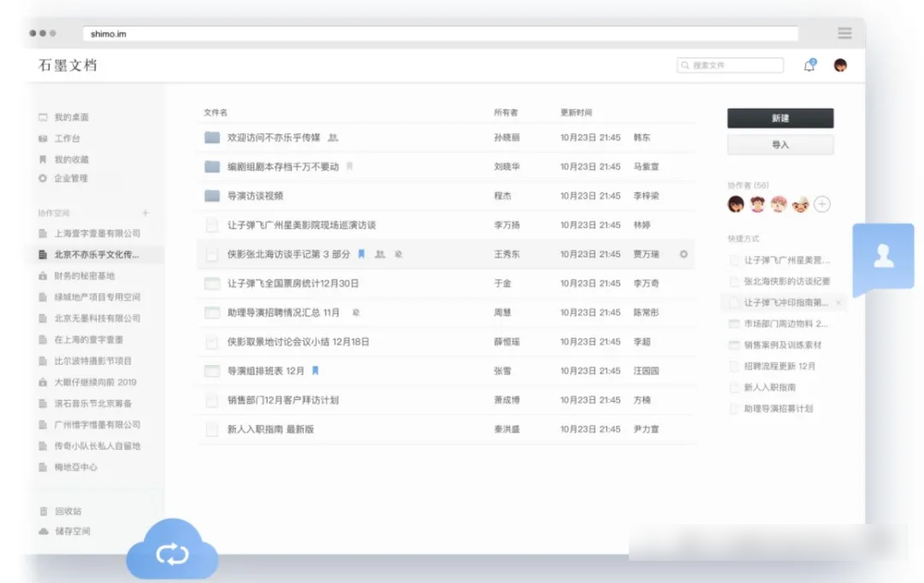Open the notification bell

click(x=809, y=65)
